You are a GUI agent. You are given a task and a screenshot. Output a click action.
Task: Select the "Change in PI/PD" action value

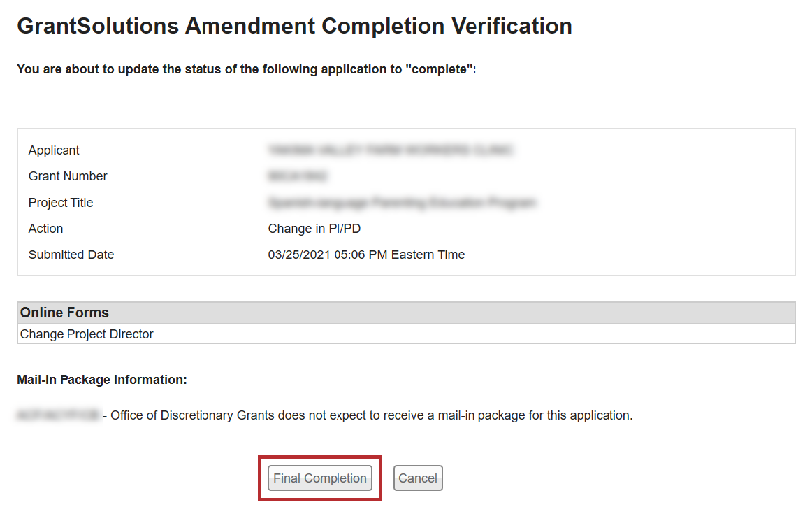coord(314,229)
